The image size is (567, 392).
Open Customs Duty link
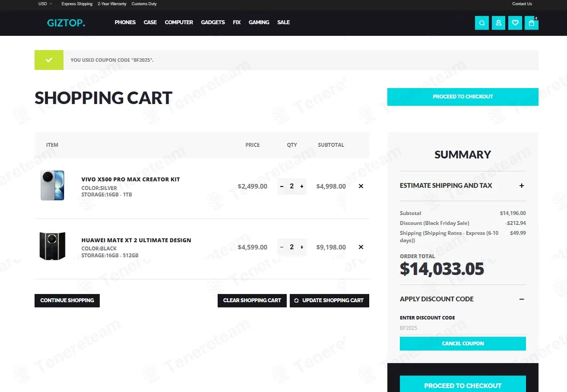(x=144, y=4)
